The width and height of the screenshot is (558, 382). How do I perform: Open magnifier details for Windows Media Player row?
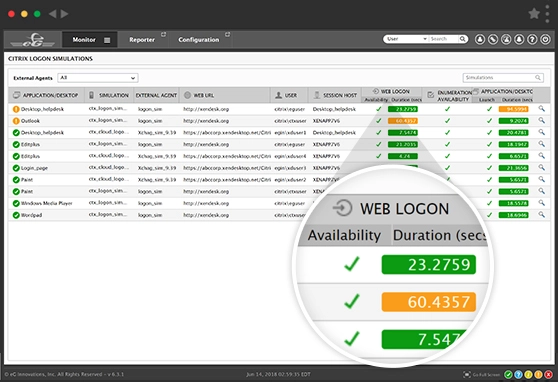pos(541,203)
